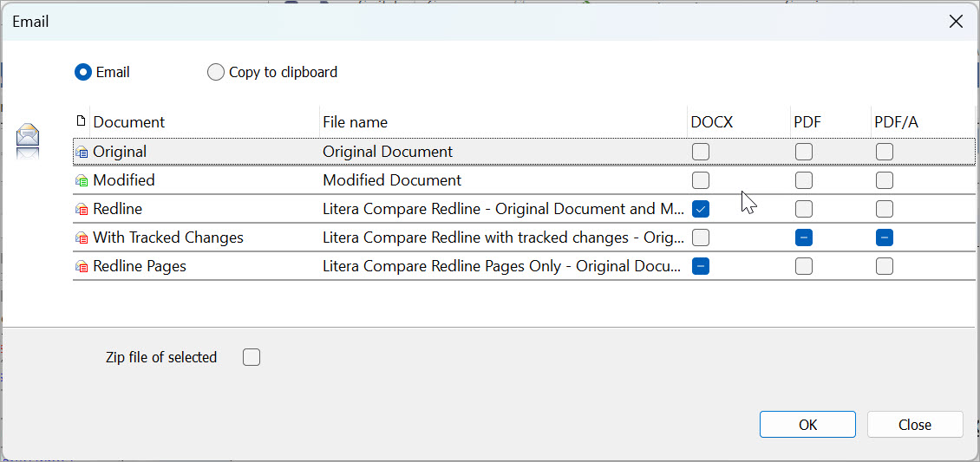Select the 'Redline' document row label

click(x=117, y=209)
